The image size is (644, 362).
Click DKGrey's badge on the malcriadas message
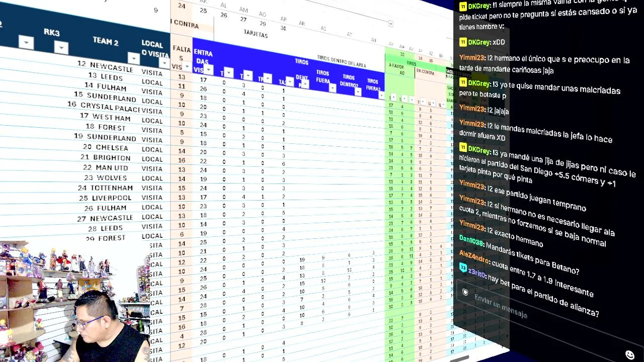[463, 82]
